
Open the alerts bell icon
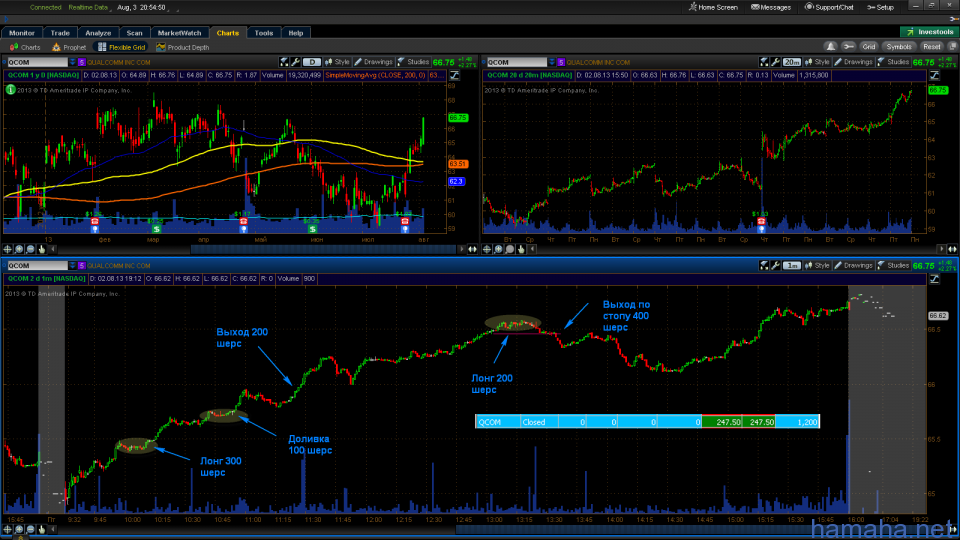[x=830, y=47]
